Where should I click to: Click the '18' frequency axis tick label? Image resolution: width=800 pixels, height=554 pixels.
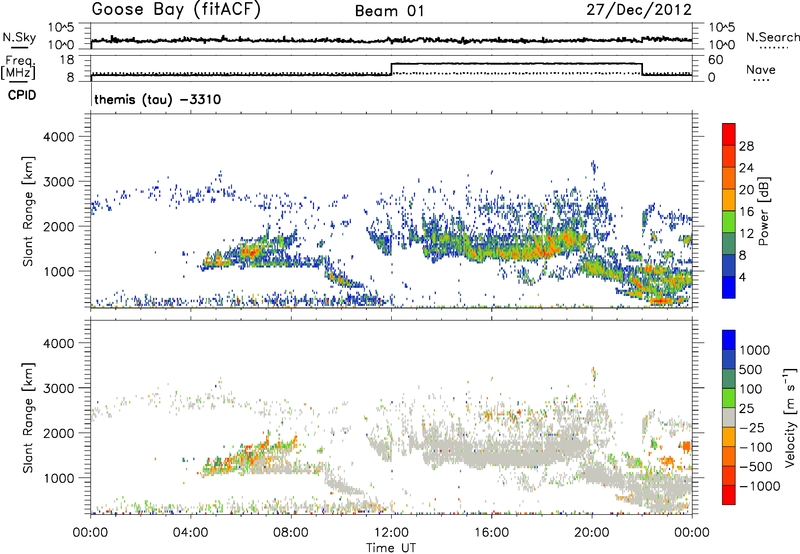67,60
